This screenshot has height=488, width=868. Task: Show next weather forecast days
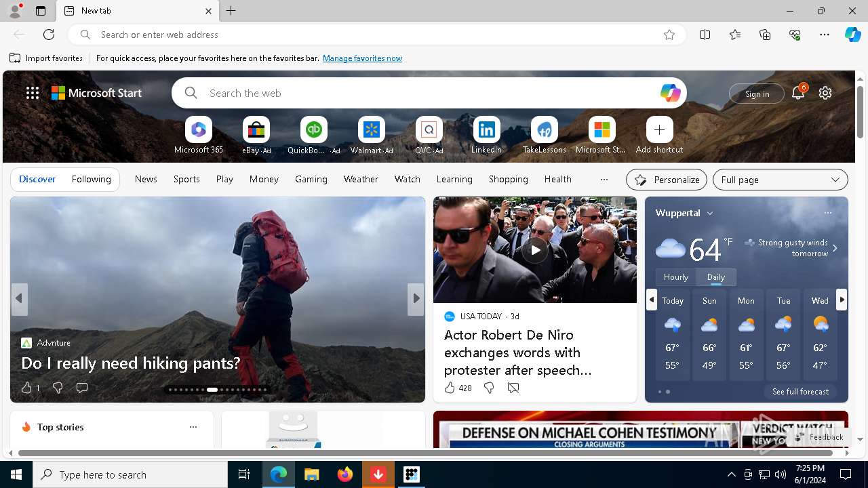click(x=842, y=299)
